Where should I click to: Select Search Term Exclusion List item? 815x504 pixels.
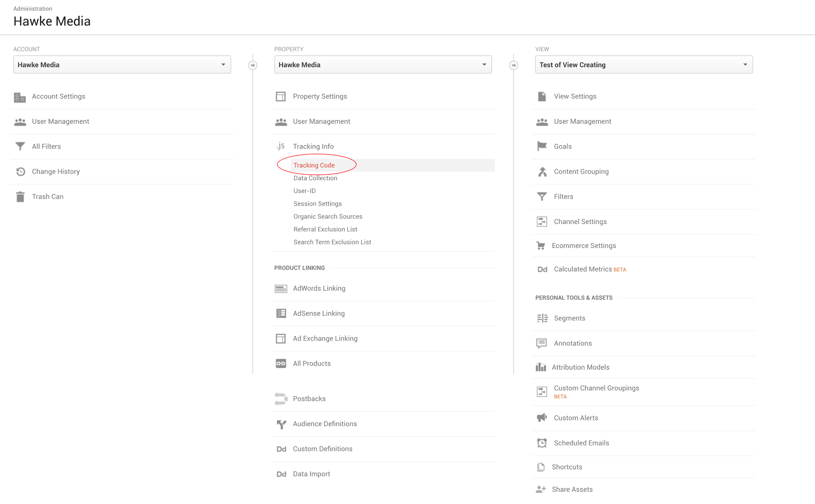(332, 242)
